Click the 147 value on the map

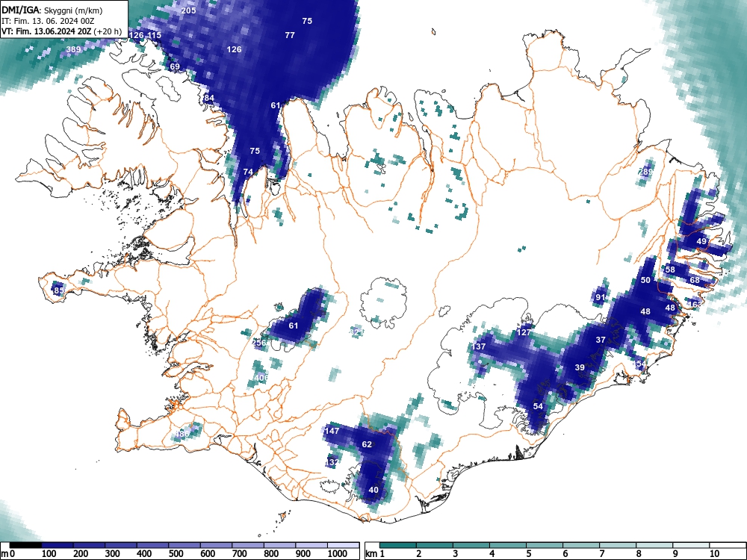332,431
